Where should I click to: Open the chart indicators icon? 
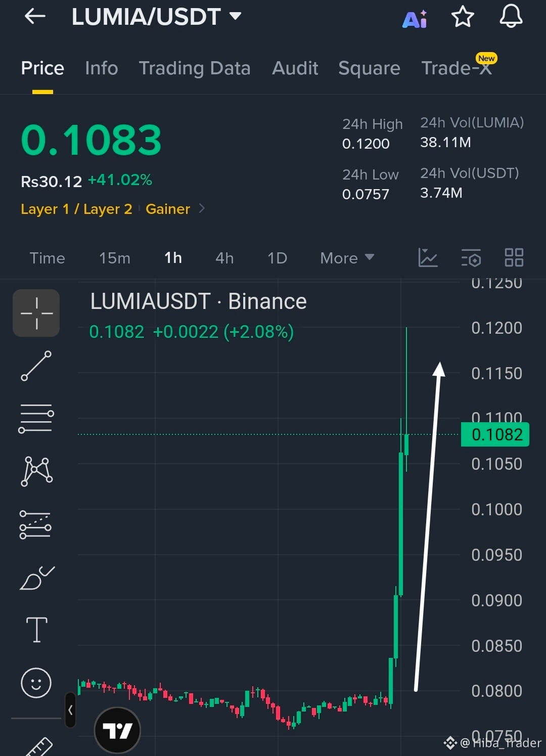point(428,257)
